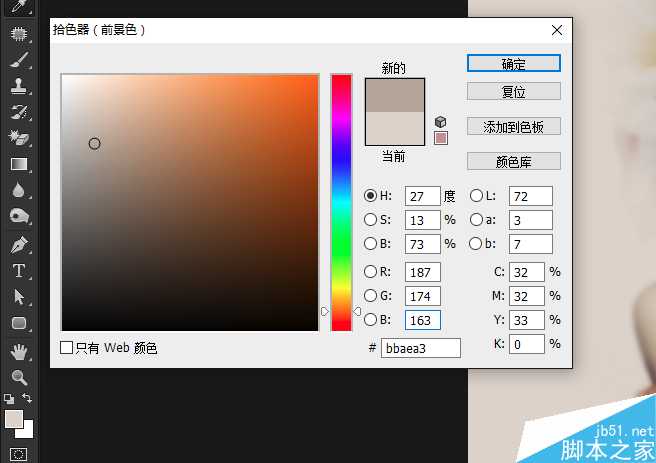This screenshot has width=656, height=463.
Task: Activate the Hand tool
Action: (x=18, y=351)
